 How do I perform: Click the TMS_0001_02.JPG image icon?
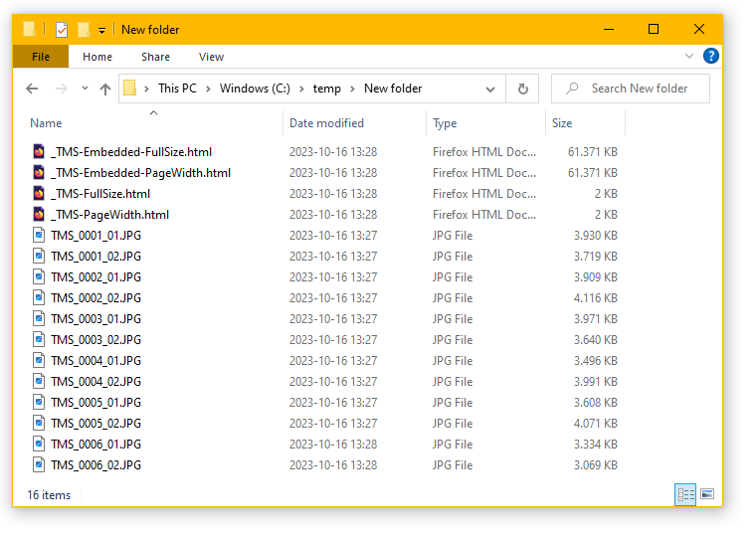pos(39,256)
